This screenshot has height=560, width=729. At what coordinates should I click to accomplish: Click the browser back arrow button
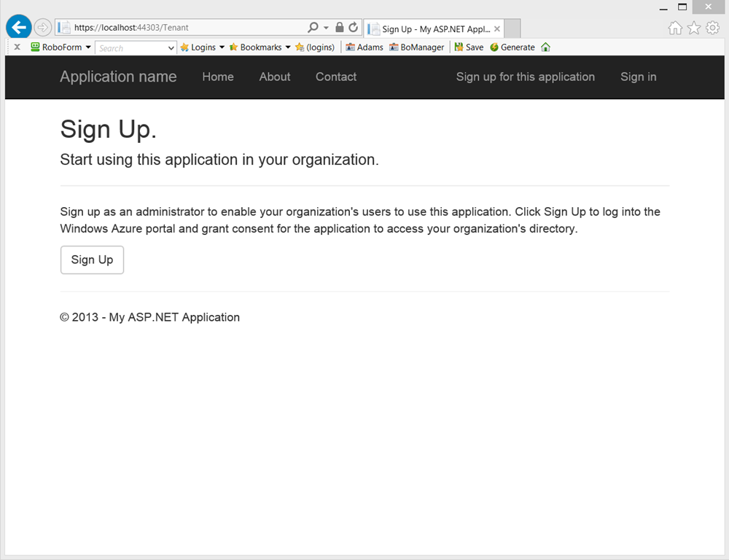coord(19,28)
